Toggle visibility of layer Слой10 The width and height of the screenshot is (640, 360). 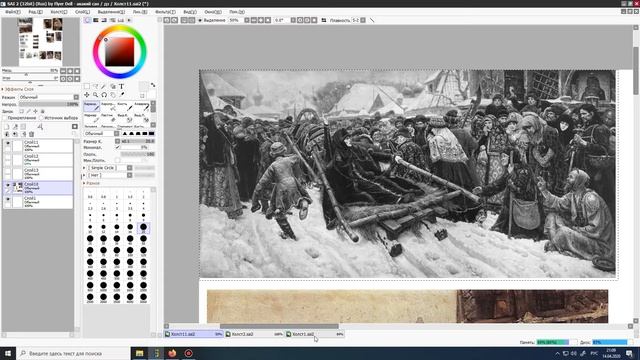[7, 185]
